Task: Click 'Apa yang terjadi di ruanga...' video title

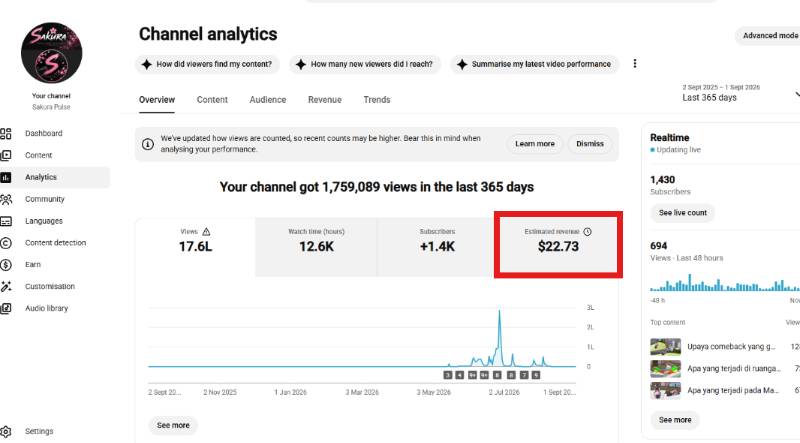Action: pyautogui.click(x=734, y=369)
